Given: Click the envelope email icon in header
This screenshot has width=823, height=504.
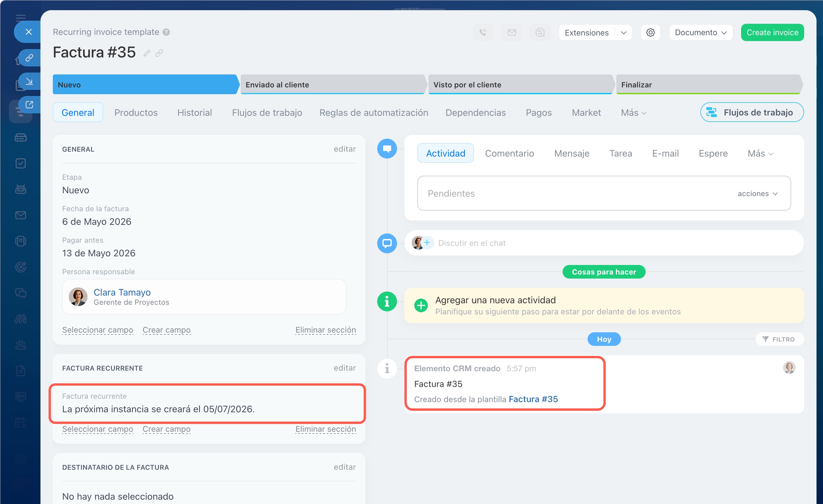Looking at the screenshot, I should pyautogui.click(x=512, y=32).
